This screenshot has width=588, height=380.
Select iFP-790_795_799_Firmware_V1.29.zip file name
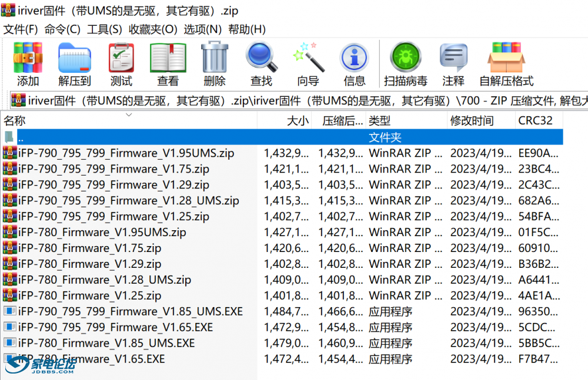(113, 184)
